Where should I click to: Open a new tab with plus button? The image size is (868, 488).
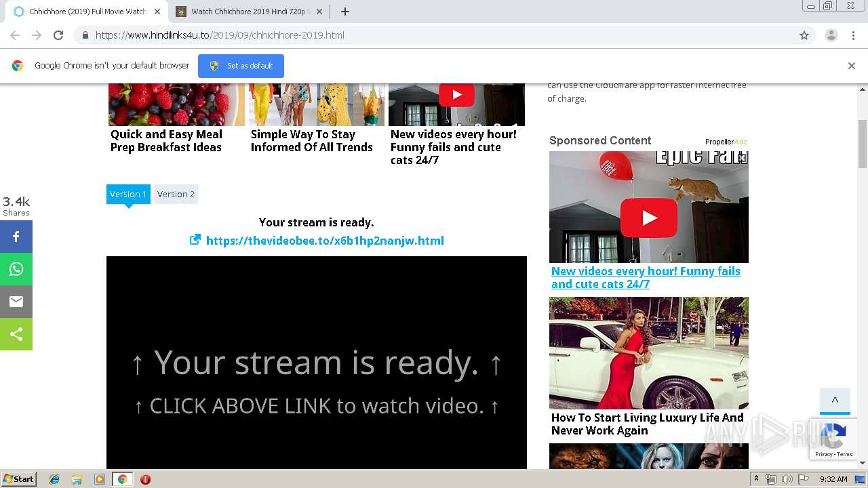(x=344, y=12)
